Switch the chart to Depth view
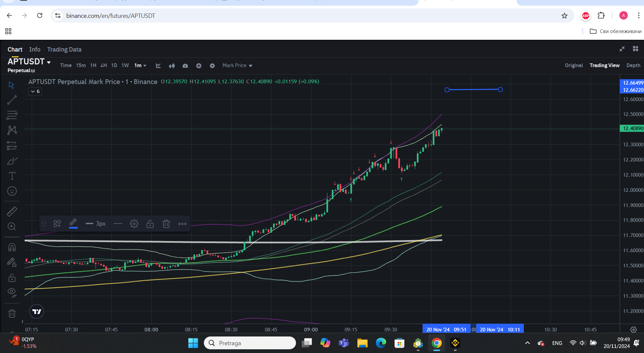644x353 pixels. pos(633,65)
